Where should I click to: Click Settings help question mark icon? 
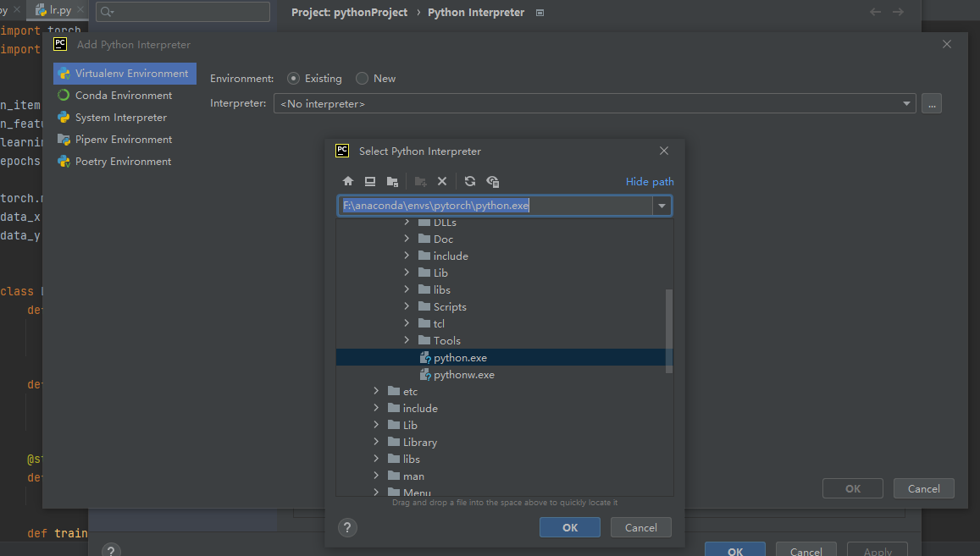coord(111,550)
